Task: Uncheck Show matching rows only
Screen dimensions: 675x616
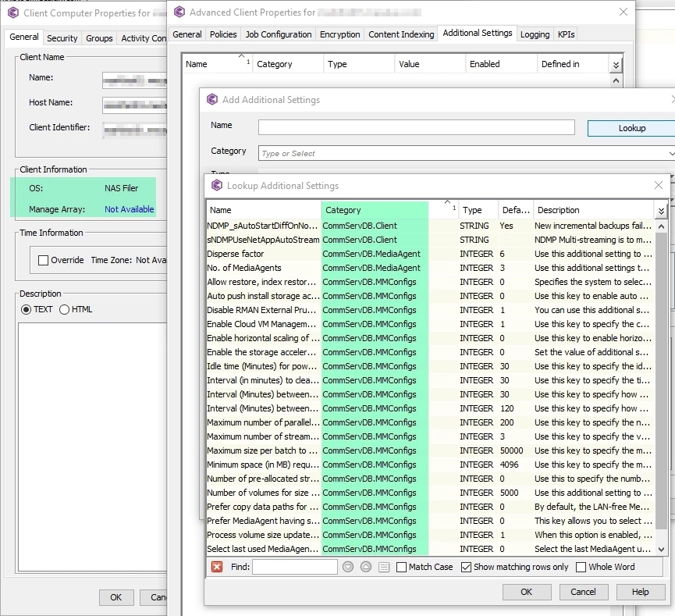Action: (466, 567)
